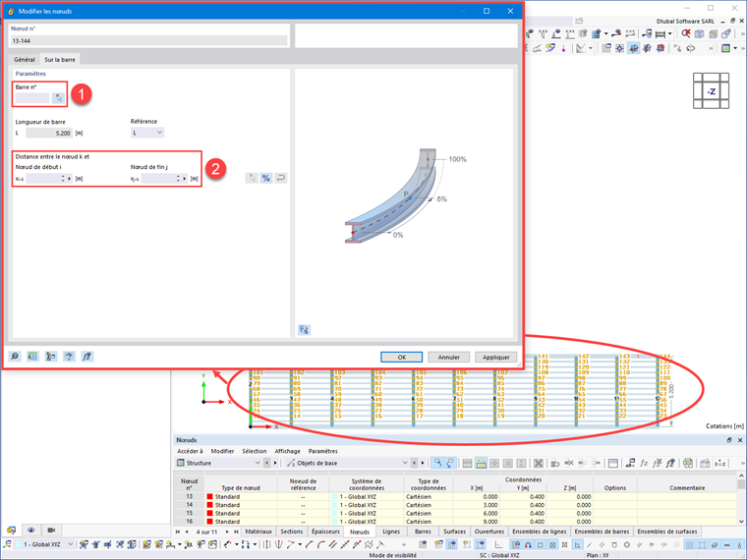The height and width of the screenshot is (560, 747).
Task: Switch to the Général tab
Action: point(25,60)
